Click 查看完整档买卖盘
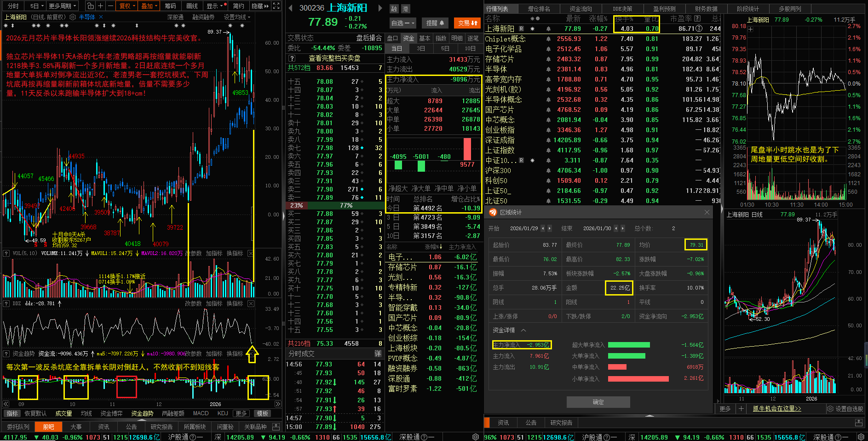Image resolution: width=868 pixels, height=441 pixels. tap(334, 58)
